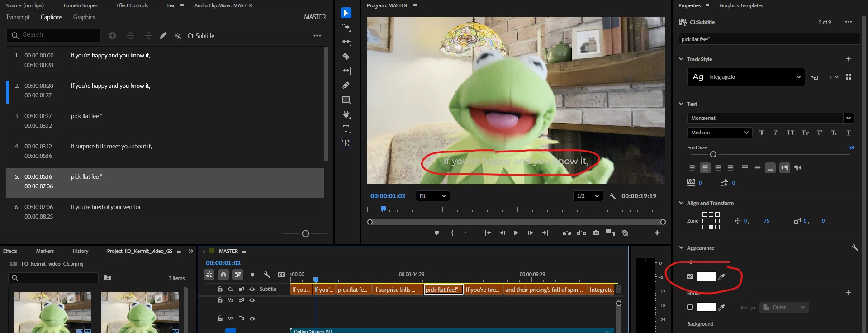Switch to the Graphics tab
This screenshot has width=868, height=333.
click(x=84, y=17)
